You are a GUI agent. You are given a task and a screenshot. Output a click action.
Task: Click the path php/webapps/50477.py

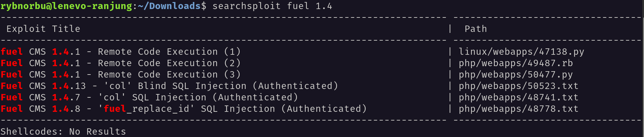[516, 75]
